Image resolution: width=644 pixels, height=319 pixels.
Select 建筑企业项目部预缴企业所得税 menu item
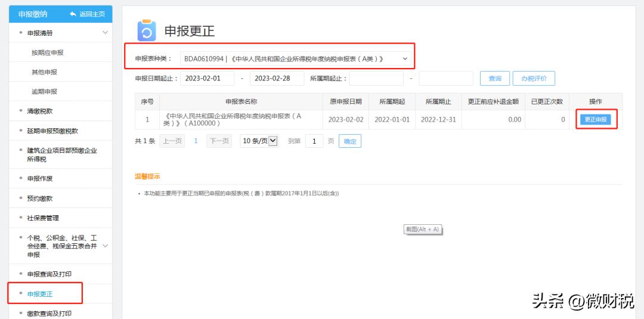pos(62,155)
